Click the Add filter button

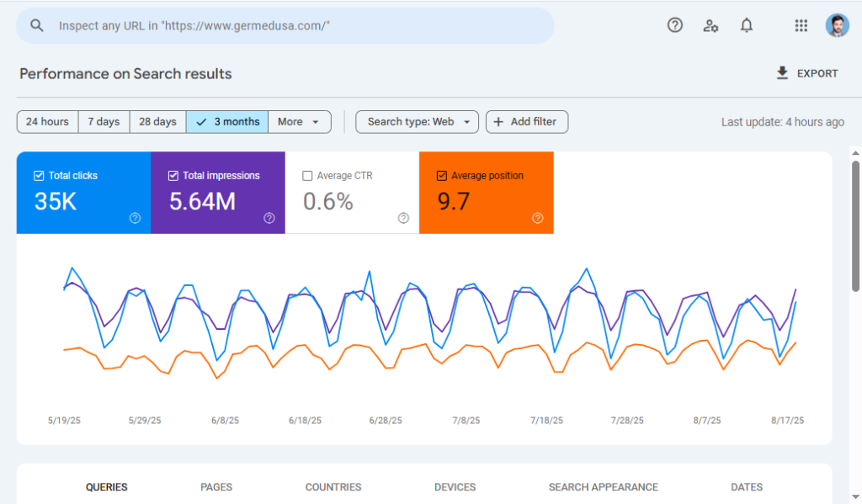point(527,122)
